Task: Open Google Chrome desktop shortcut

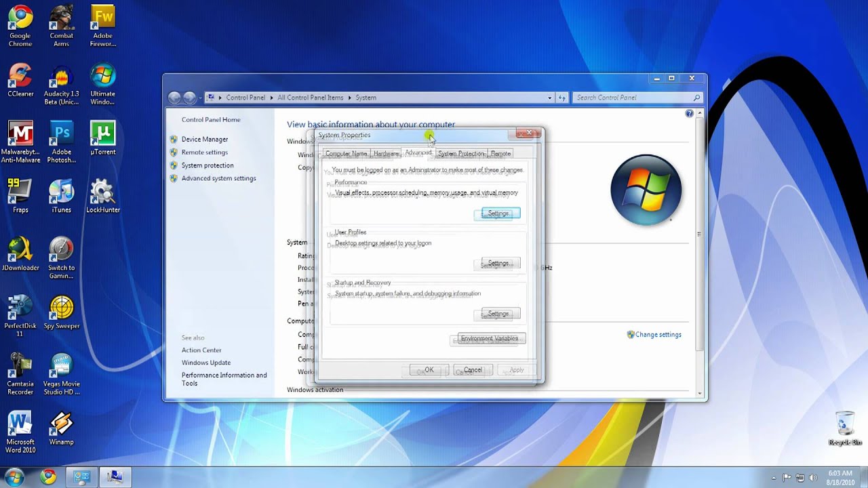Action: 20,26
